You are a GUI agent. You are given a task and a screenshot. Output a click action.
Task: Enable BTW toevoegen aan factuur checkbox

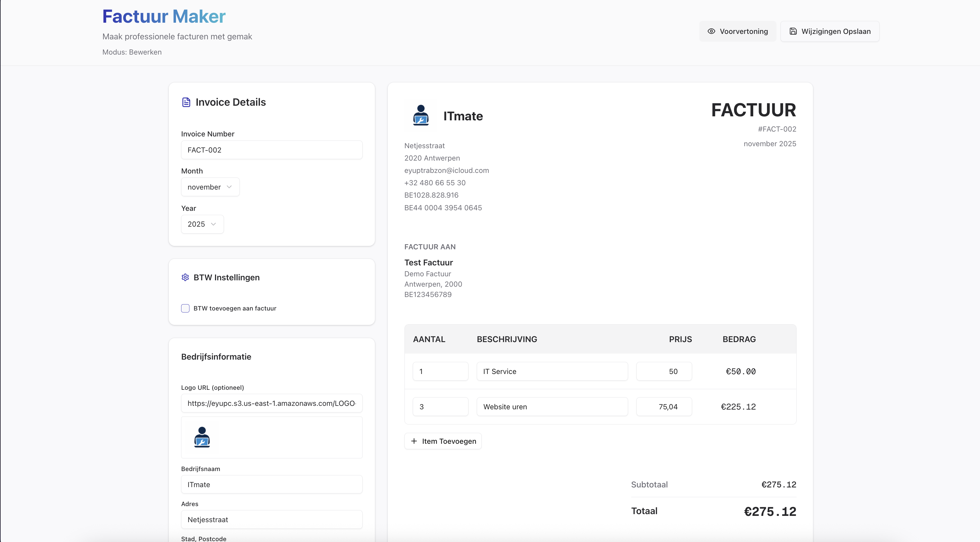(x=185, y=308)
